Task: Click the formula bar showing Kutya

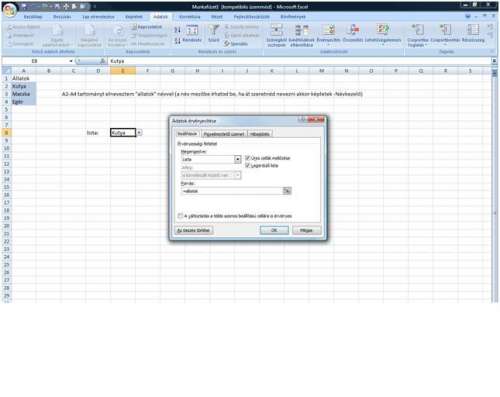Action: [299, 61]
